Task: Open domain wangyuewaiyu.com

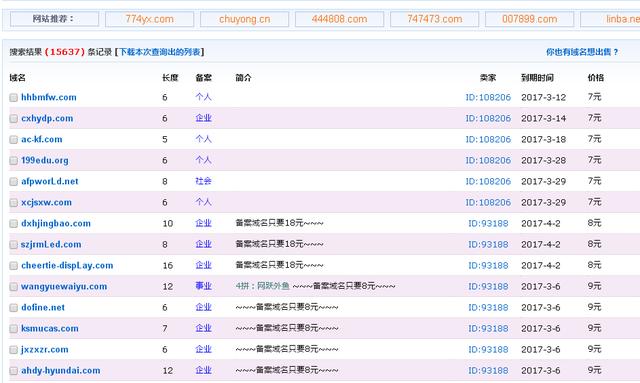Action: 64,286
